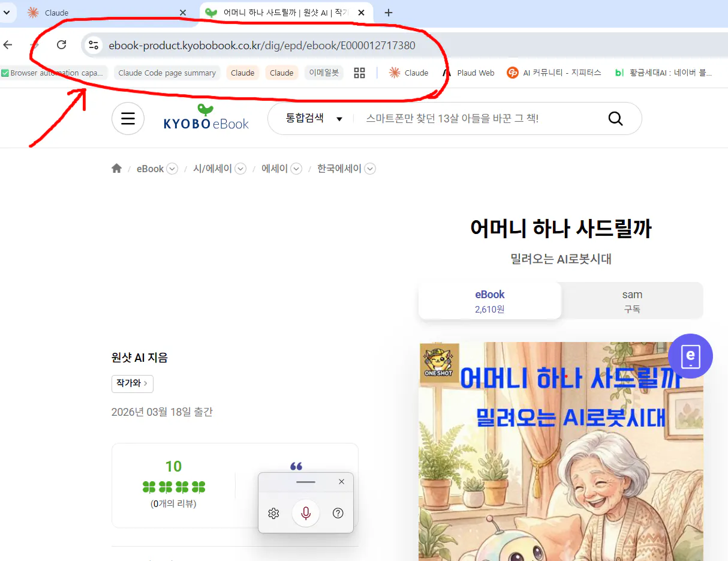Click the subtitle 밀려오는 AI로봇시대
The height and width of the screenshot is (561, 728).
pyautogui.click(x=561, y=259)
